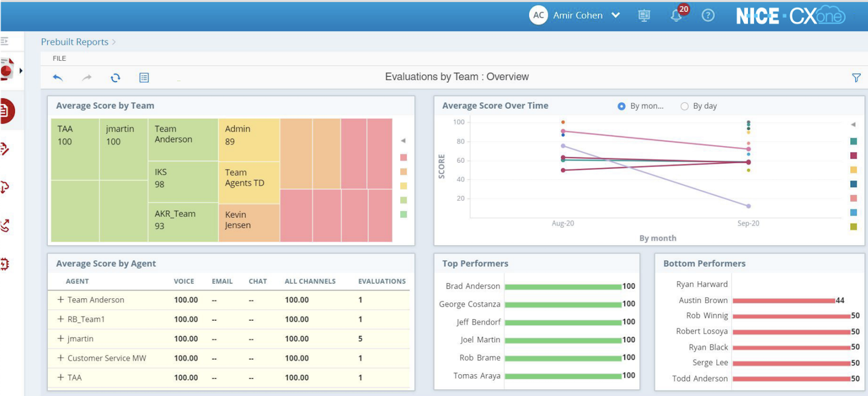Click Tomas Araya in Top Performers
The height and width of the screenshot is (396, 868).
[477, 376]
